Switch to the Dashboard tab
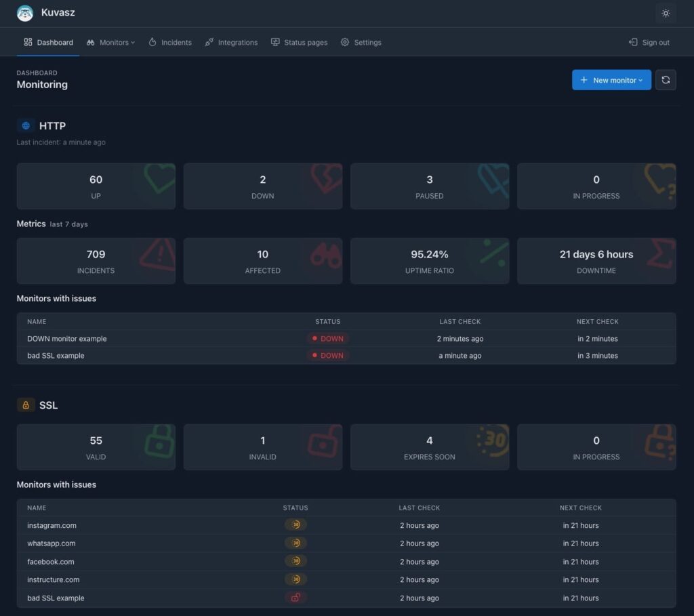Screen dimensions: 694x616 point(48,42)
